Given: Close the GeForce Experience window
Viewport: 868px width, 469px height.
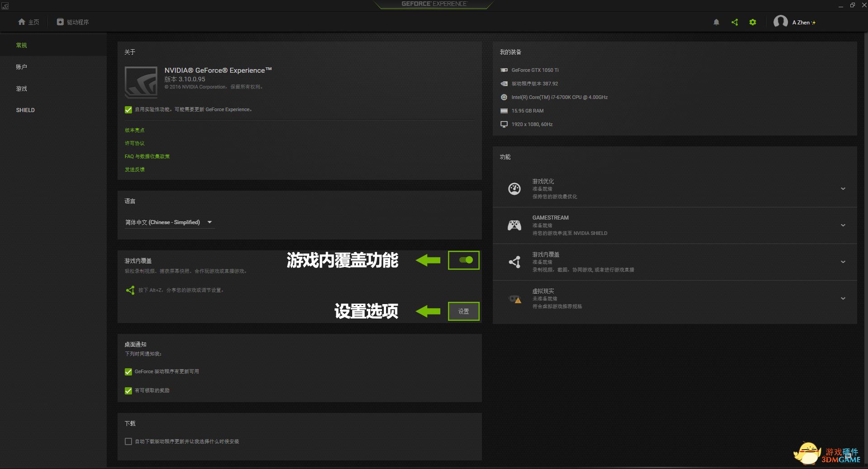Looking at the screenshot, I should (x=864, y=5).
